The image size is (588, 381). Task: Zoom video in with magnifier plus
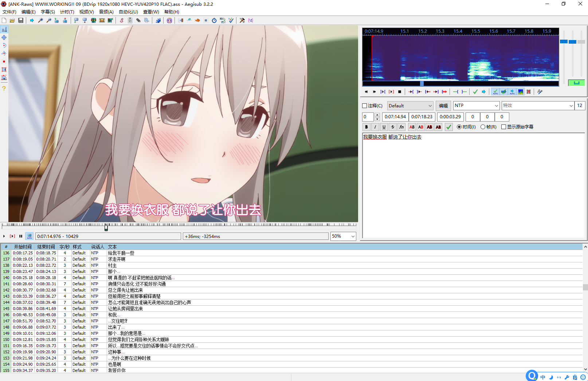[40, 20]
